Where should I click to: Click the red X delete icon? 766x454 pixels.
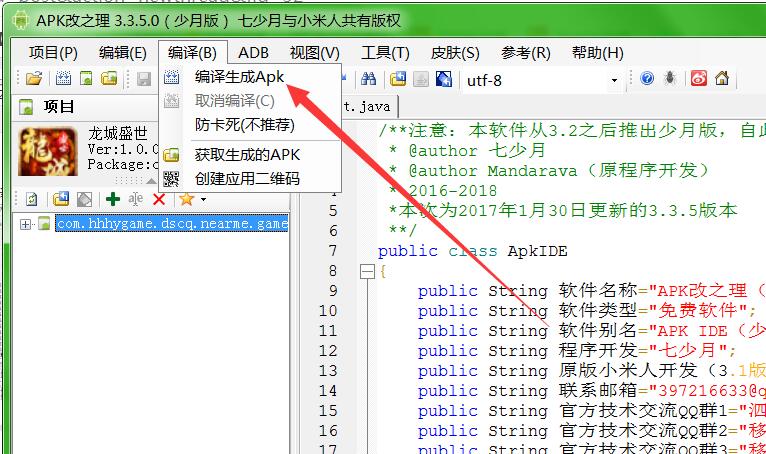[x=158, y=200]
